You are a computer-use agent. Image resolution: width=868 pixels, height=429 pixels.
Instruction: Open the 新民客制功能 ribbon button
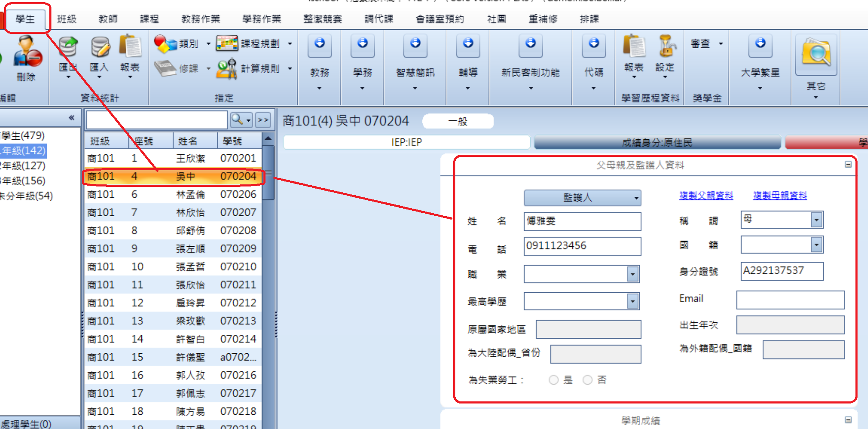click(x=531, y=46)
